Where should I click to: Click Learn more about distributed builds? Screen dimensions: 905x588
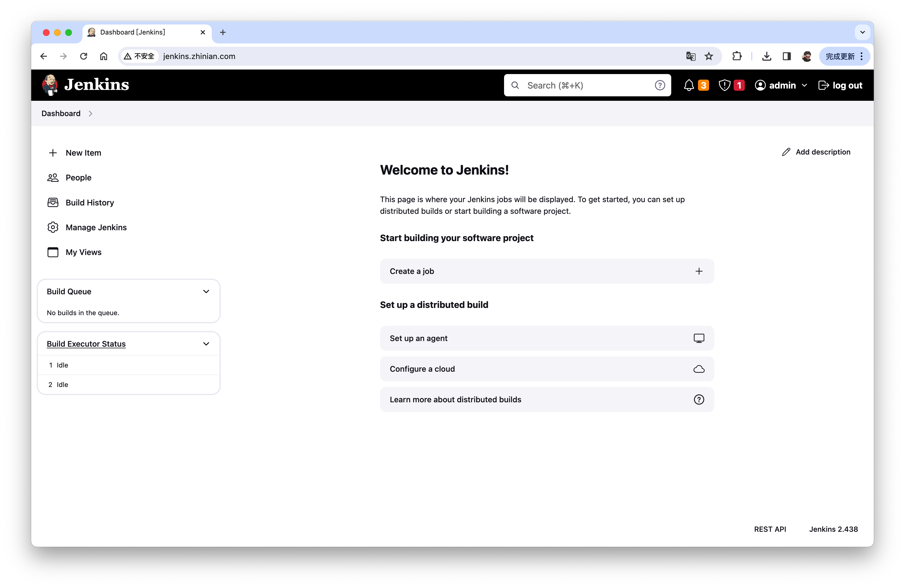point(547,400)
